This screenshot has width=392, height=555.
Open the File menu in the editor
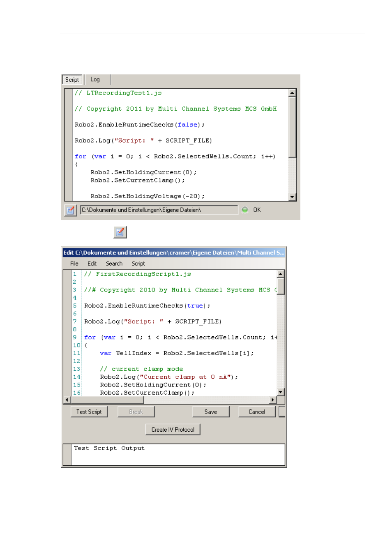point(74,264)
